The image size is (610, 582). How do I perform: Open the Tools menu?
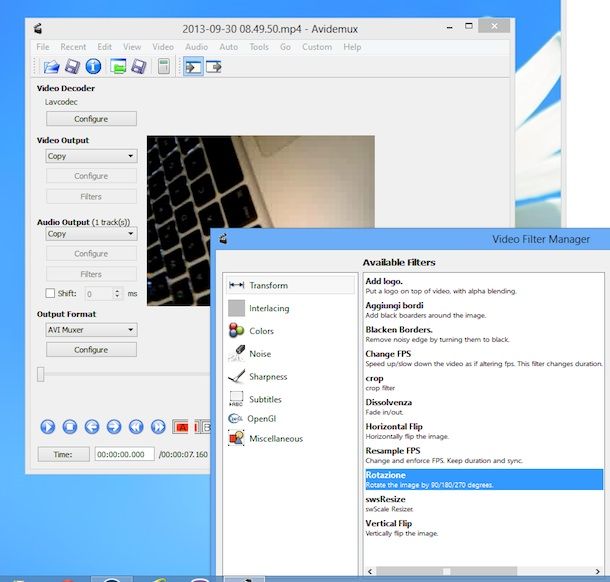259,47
